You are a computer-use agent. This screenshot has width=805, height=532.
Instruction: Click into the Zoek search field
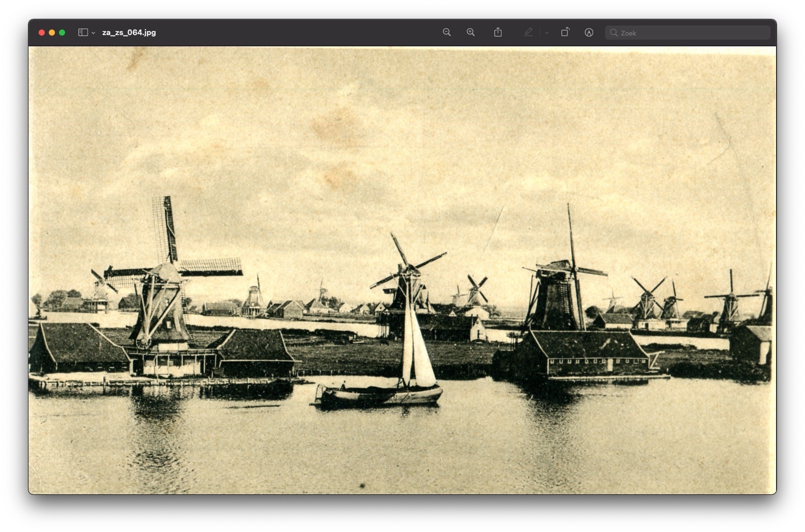(x=688, y=33)
